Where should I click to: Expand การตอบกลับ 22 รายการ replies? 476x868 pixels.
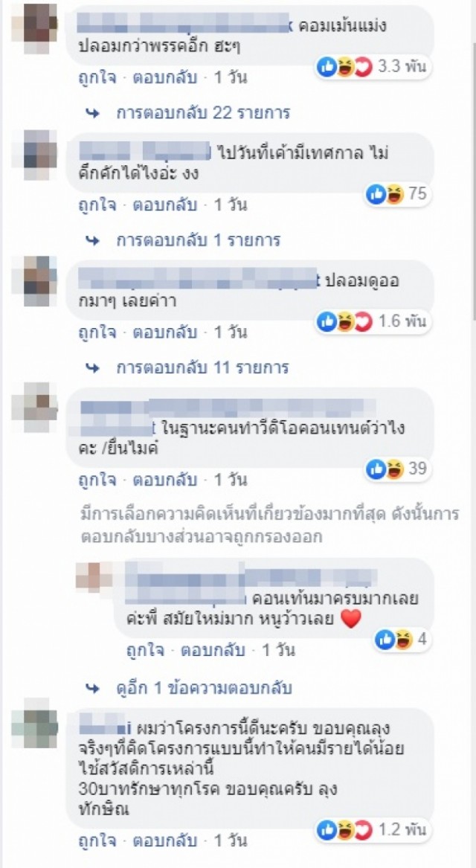tap(203, 114)
